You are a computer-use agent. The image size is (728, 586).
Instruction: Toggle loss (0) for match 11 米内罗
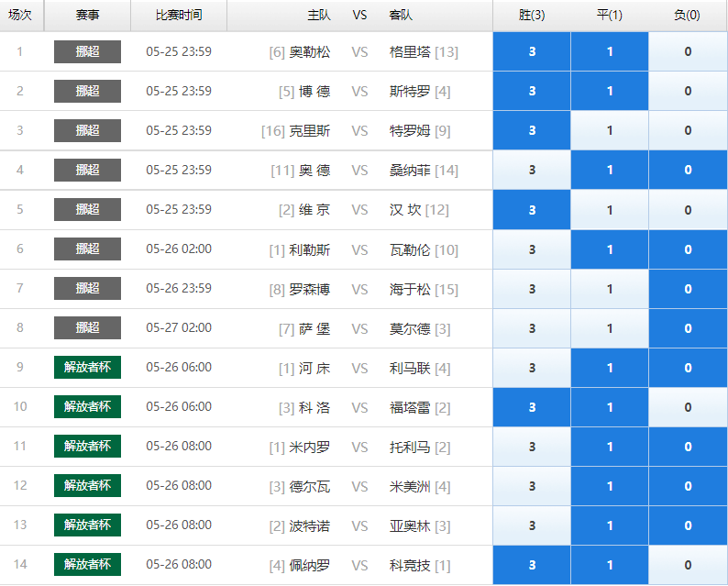tap(688, 447)
